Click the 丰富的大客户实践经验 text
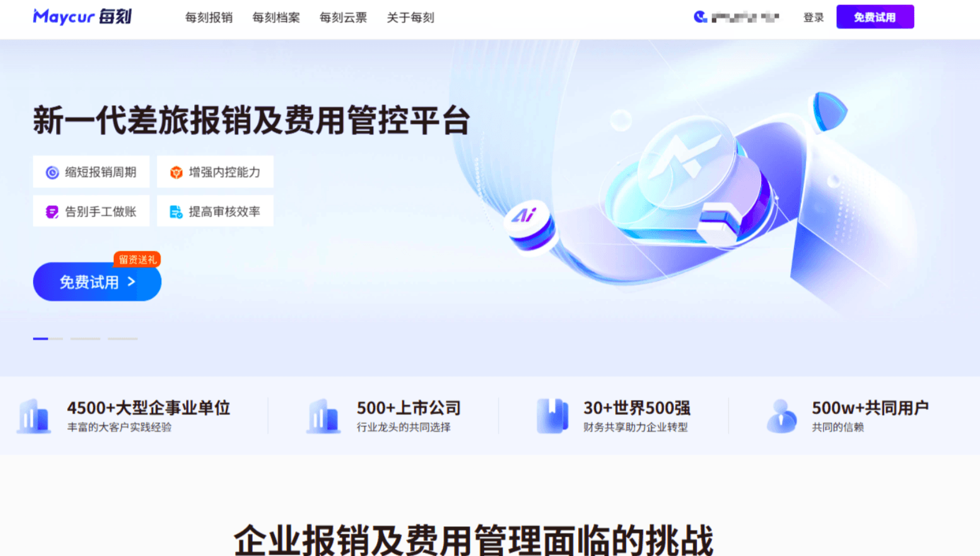This screenshot has width=980, height=556. click(x=119, y=427)
